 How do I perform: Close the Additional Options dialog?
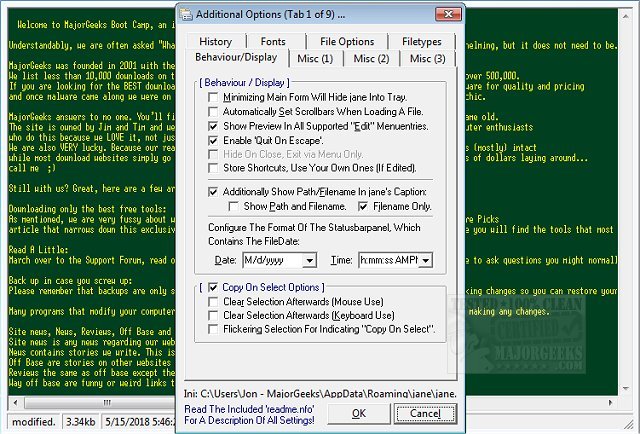pyautogui.click(x=448, y=14)
